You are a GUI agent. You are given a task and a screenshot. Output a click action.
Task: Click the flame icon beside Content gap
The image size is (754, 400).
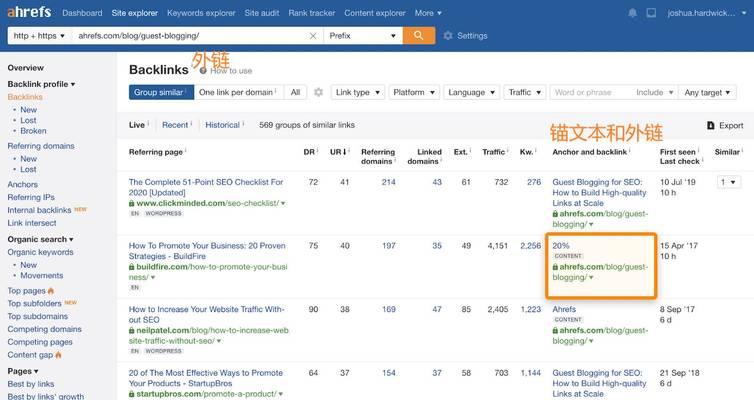tap(58, 355)
